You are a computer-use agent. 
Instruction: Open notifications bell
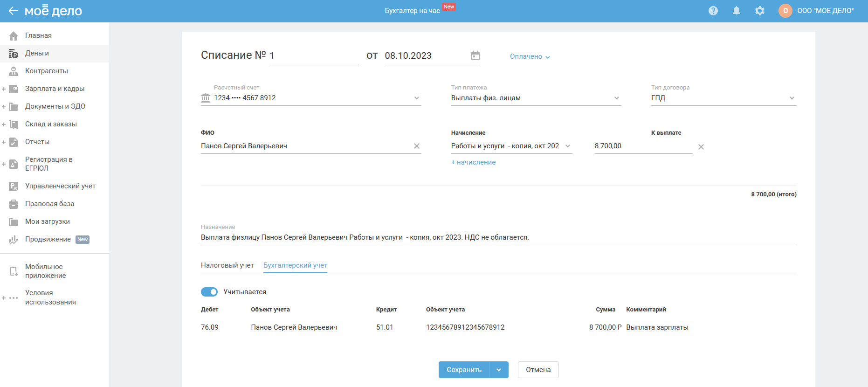pyautogui.click(x=736, y=11)
